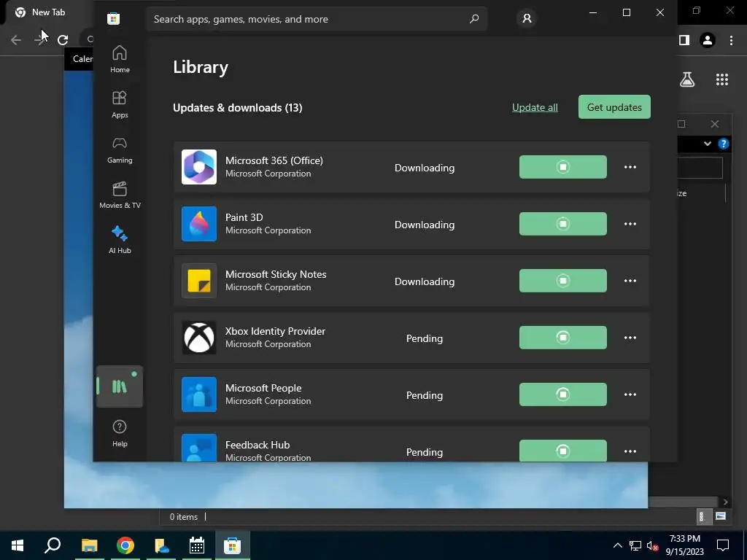Open Google Chrome from the taskbar
This screenshot has width=747, height=560.
click(125, 545)
